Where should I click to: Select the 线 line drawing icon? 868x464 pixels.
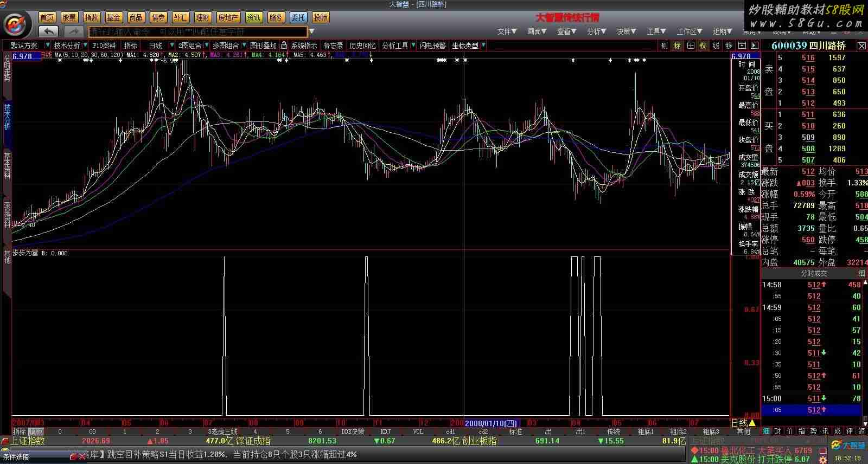point(716,46)
